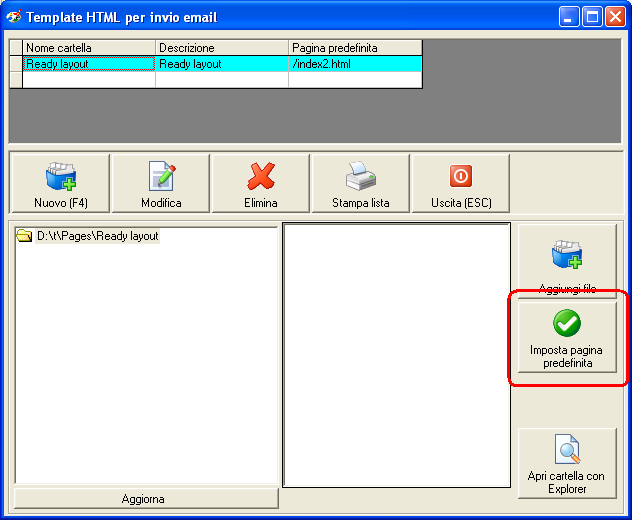
Task: Click the Elimina label text
Action: click(x=261, y=203)
